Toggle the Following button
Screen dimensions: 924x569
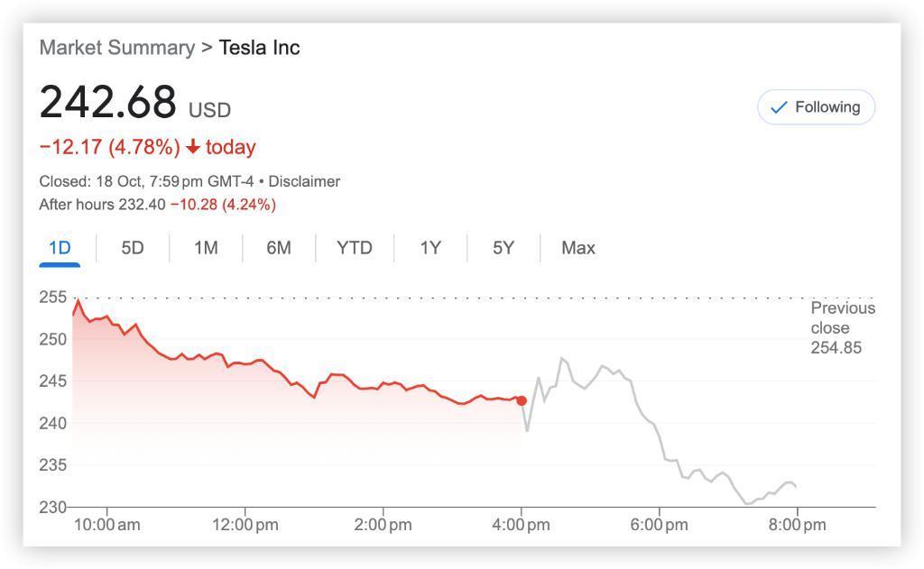(816, 107)
